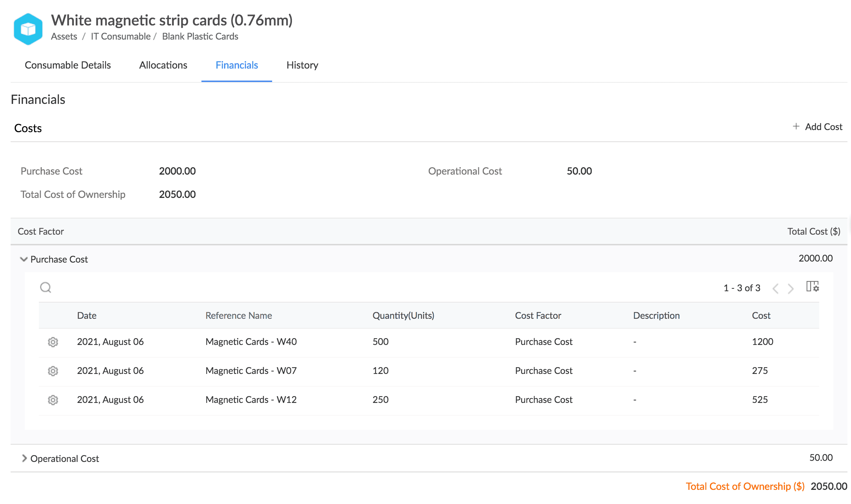Image resolution: width=851 pixels, height=504 pixels.
Task: Collapse the Purchase Cost section
Action: [24, 259]
